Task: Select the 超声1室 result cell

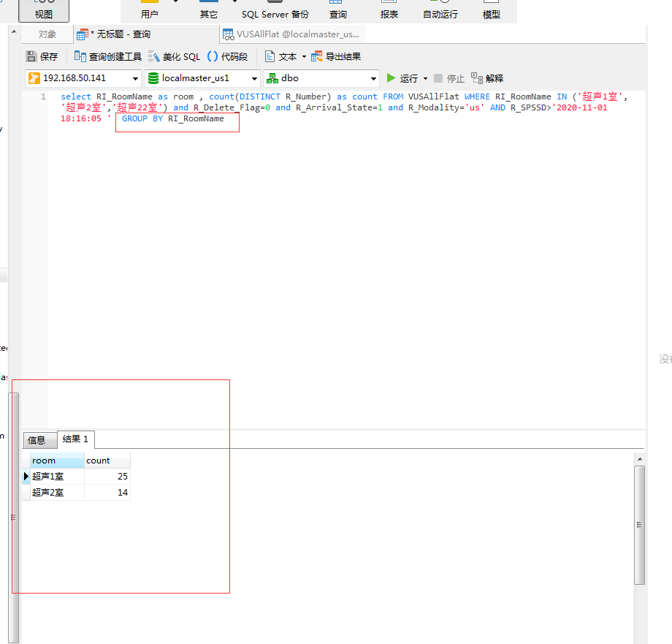Action: tap(57, 477)
